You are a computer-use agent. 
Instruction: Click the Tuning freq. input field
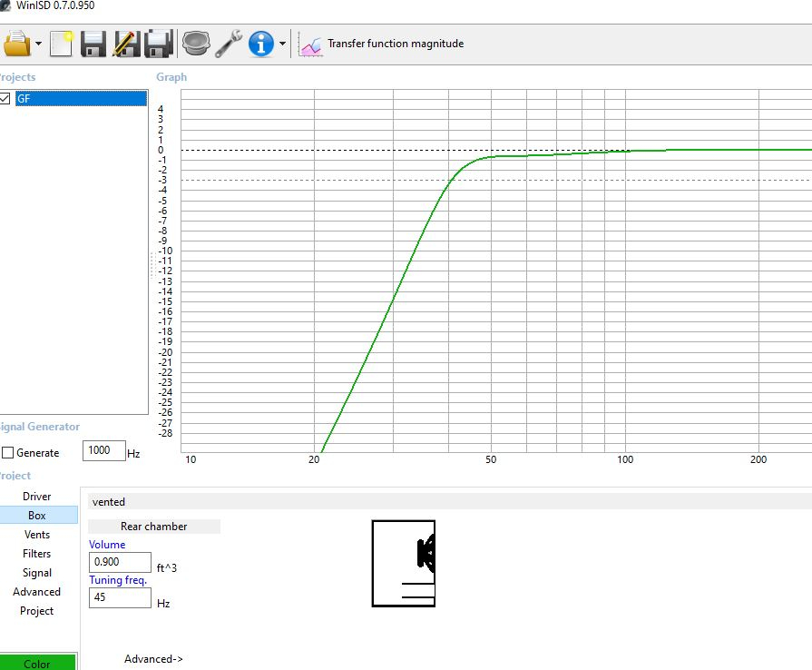coord(120,597)
